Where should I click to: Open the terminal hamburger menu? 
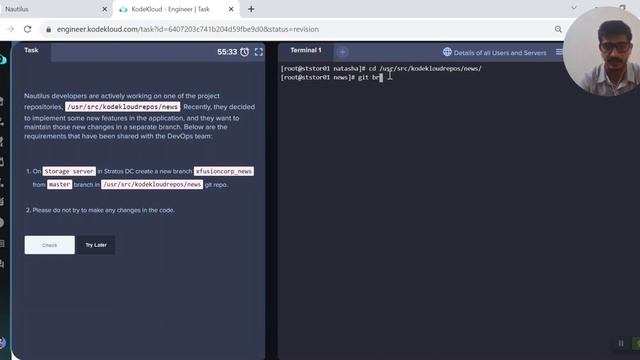pyautogui.click(x=559, y=52)
